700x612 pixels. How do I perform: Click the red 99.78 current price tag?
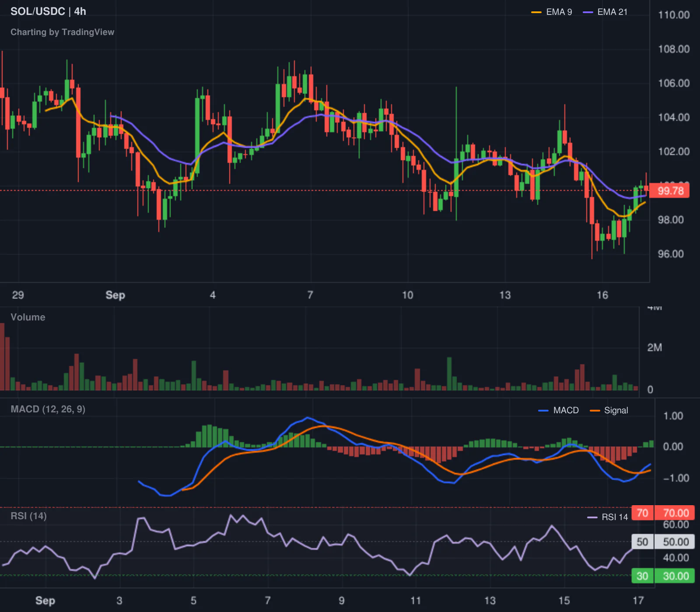coord(669,191)
